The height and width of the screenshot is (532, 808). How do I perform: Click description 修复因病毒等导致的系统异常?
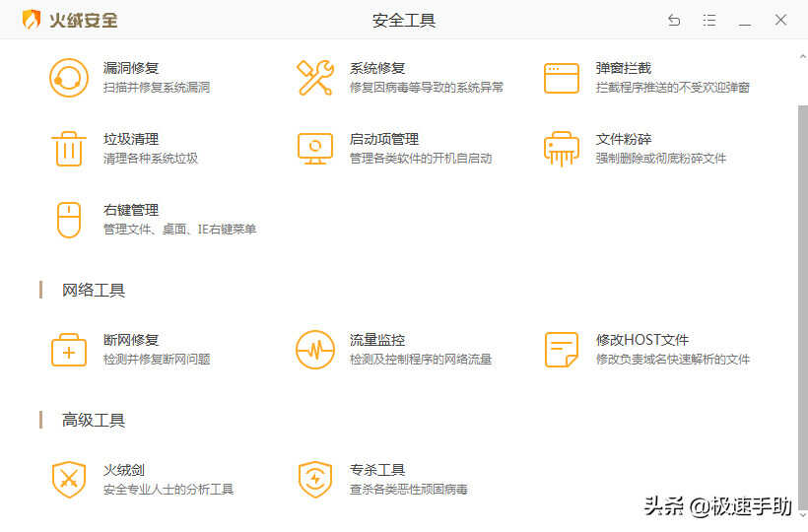click(x=426, y=88)
